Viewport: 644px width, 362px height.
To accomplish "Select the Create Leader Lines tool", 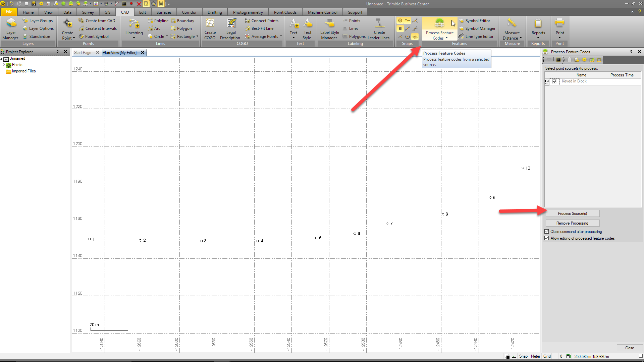I will (379, 28).
